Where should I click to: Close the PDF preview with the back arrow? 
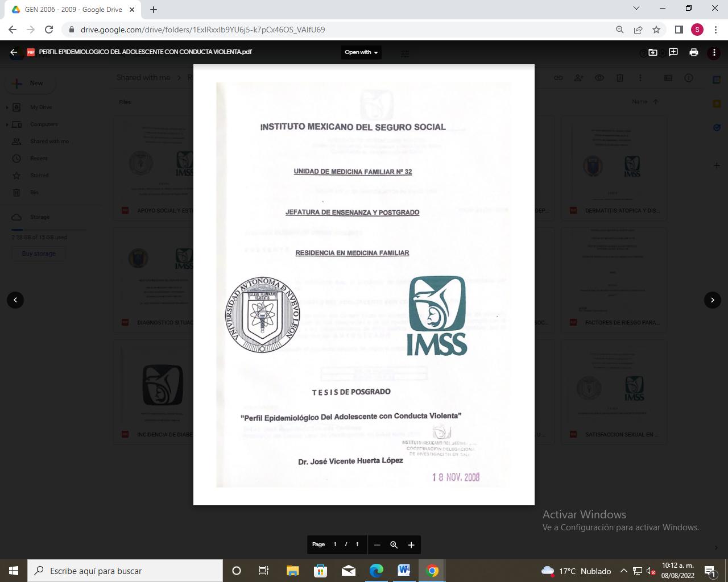[x=14, y=52]
